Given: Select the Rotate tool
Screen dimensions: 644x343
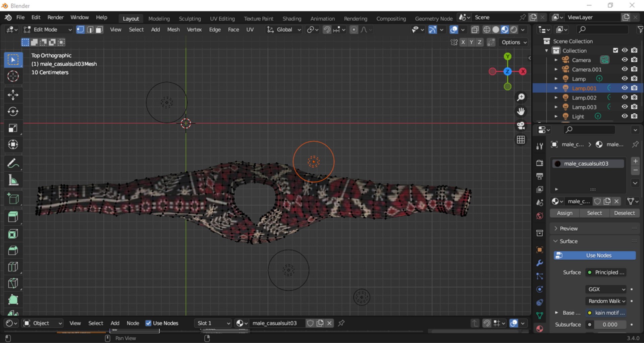Looking at the screenshot, I should [x=13, y=111].
